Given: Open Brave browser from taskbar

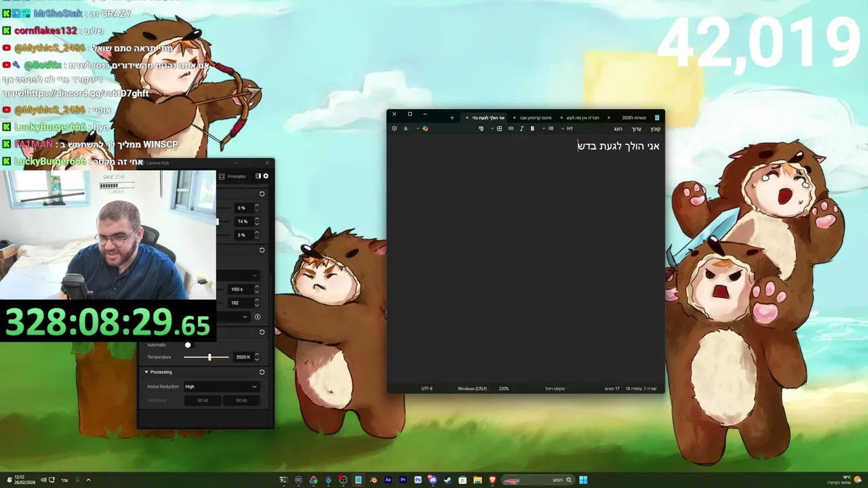Looking at the screenshot, I should (x=492, y=480).
